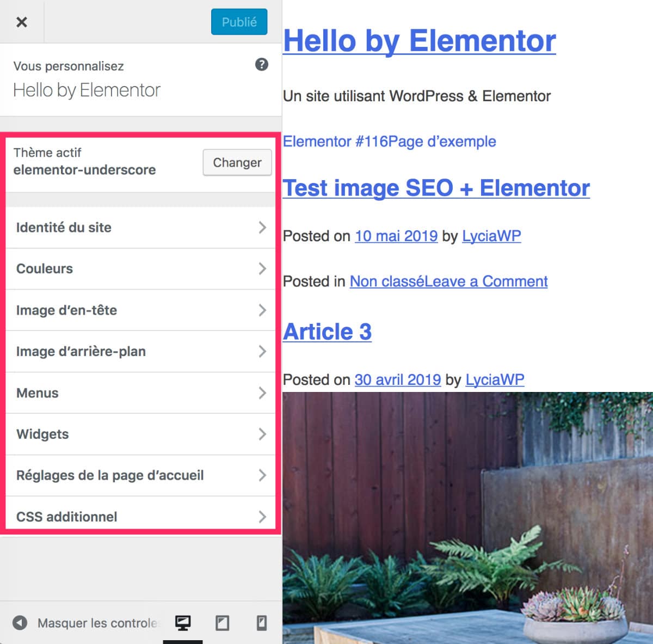The image size is (653, 644).
Task: Click the Publié button
Action: click(x=239, y=22)
